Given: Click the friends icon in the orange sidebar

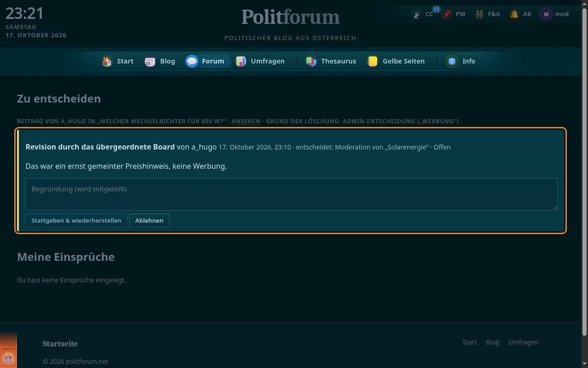Looking at the screenshot, I should (8, 358).
